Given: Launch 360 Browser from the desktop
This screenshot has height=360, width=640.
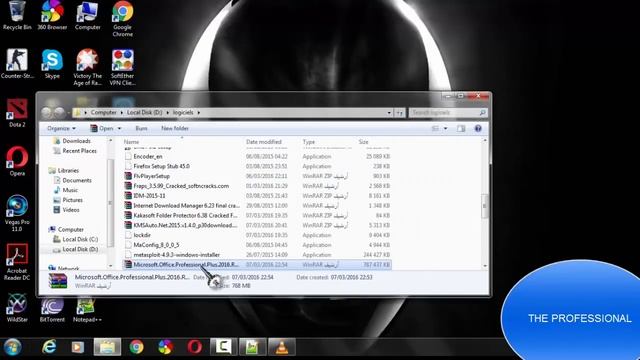Looking at the screenshot, I should coord(52,16).
